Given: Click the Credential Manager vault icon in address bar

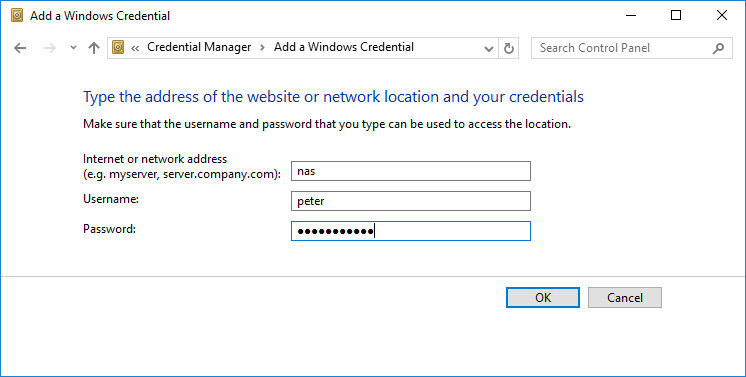Looking at the screenshot, I should pos(118,47).
